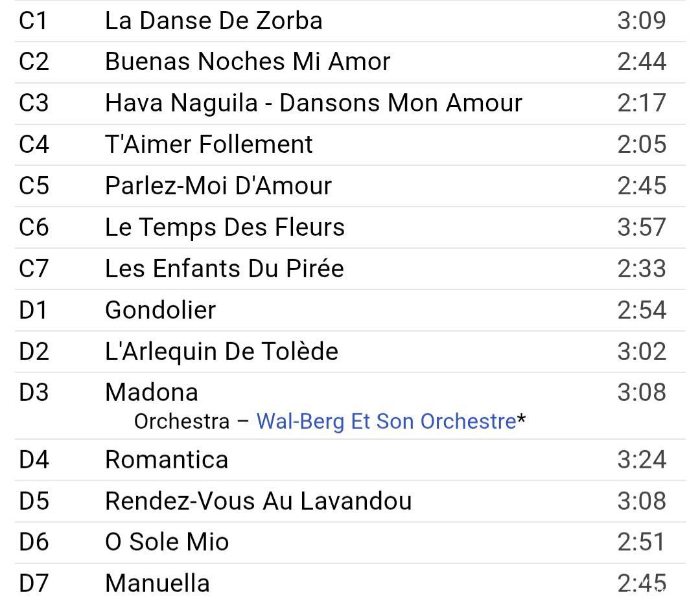Select Le Temps Des Fleurs track
The width and height of the screenshot is (700, 616).
click(x=225, y=227)
